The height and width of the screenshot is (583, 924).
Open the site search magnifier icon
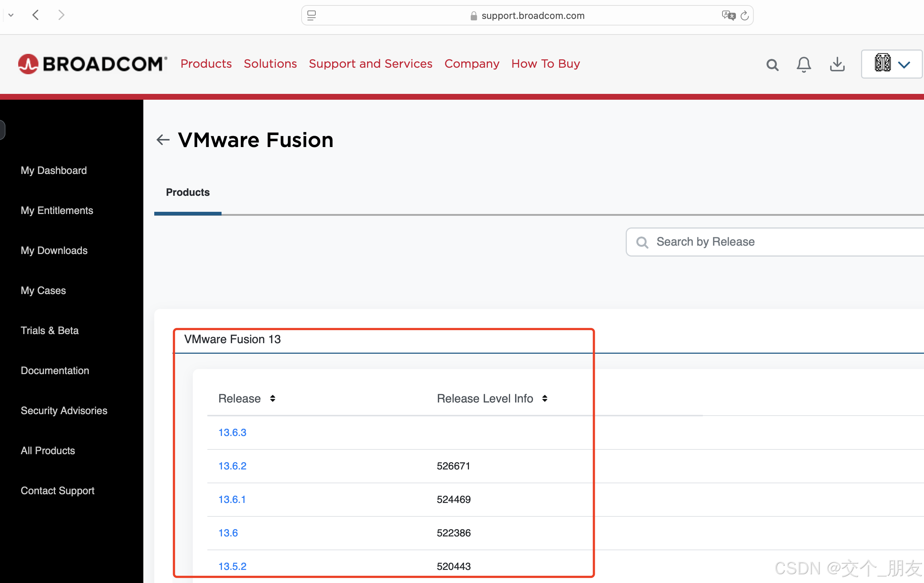pyautogui.click(x=772, y=64)
